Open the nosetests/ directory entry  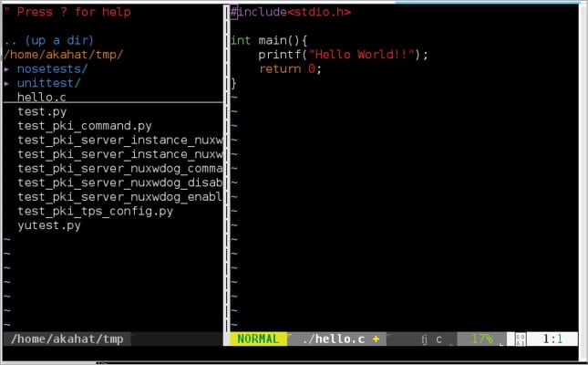(53, 69)
